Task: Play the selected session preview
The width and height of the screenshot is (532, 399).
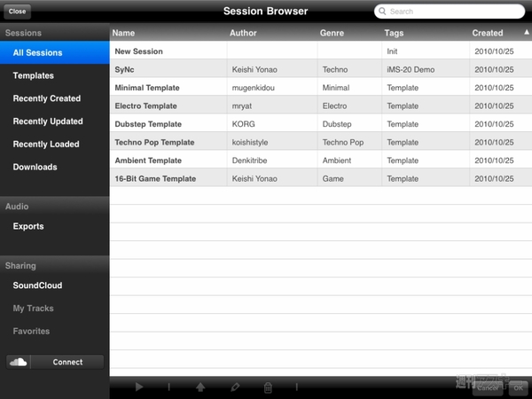Action: pos(139,387)
